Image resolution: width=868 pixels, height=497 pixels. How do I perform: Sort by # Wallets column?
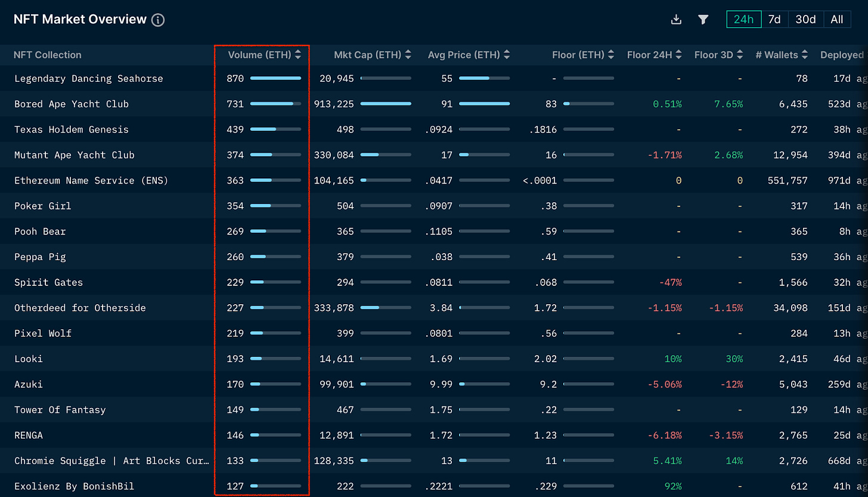click(x=782, y=55)
